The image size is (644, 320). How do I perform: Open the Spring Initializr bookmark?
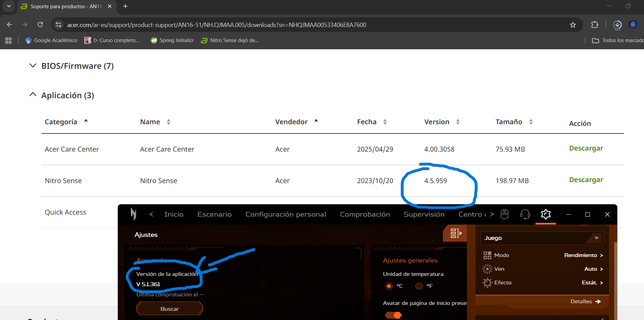point(172,40)
